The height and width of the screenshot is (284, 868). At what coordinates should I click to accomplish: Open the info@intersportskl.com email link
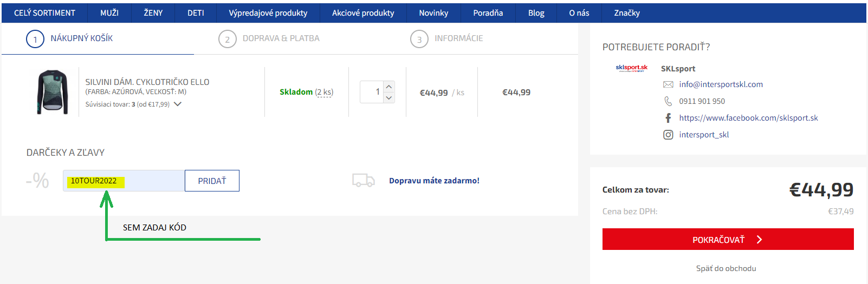tap(721, 84)
